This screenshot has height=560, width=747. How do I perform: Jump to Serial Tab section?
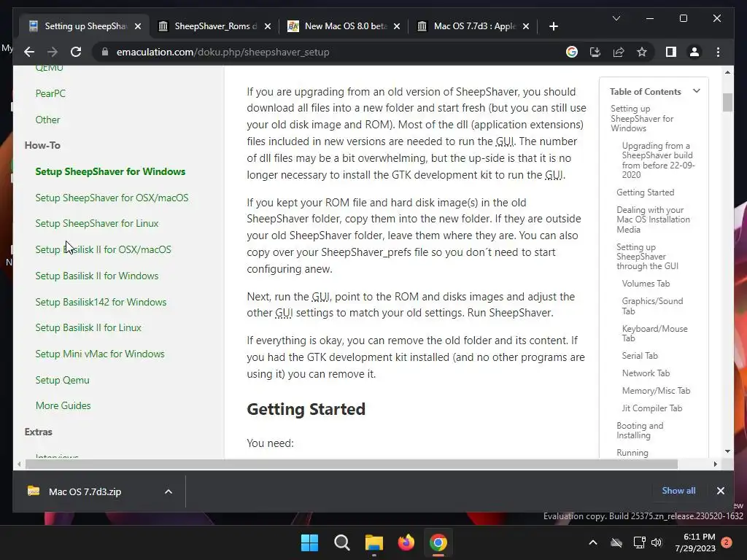[x=639, y=356]
